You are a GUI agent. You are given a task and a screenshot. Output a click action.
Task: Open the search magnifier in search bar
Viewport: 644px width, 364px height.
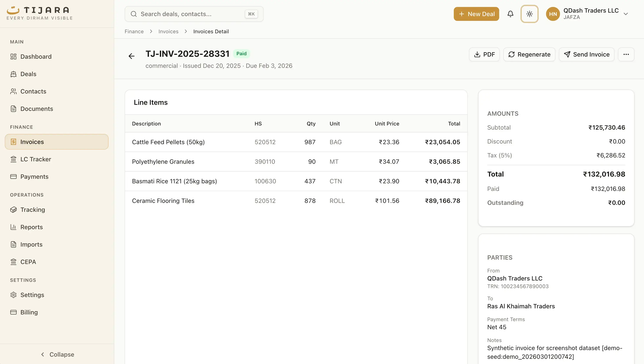pyautogui.click(x=134, y=14)
